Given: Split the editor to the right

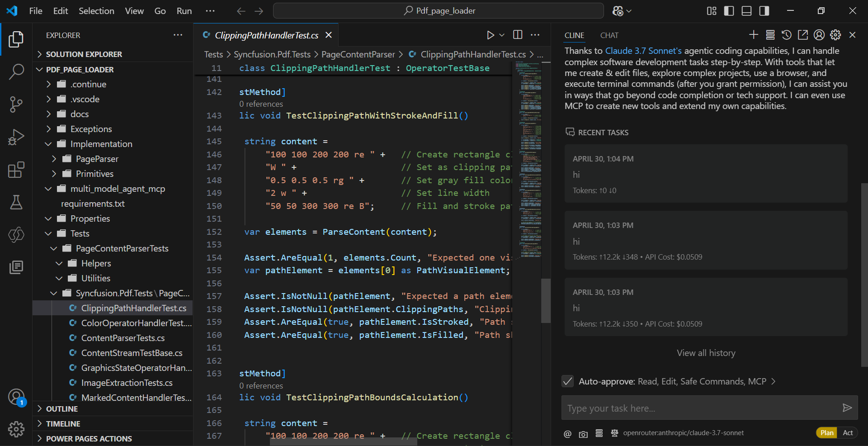Looking at the screenshot, I should (518, 35).
